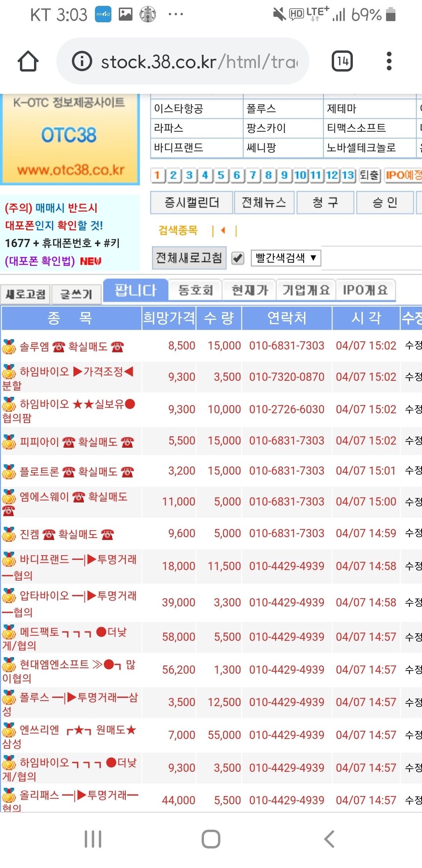The image size is (422, 868).
Task: Toggle the checkbox next to 전체새로고침
Action: pos(238,258)
